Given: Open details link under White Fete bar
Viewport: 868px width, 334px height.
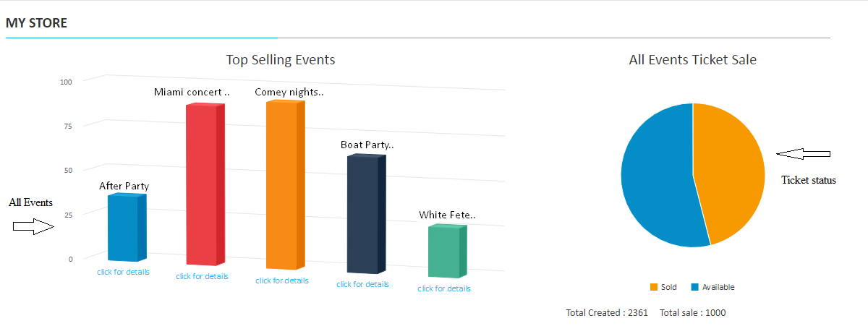Looking at the screenshot, I should click(443, 288).
